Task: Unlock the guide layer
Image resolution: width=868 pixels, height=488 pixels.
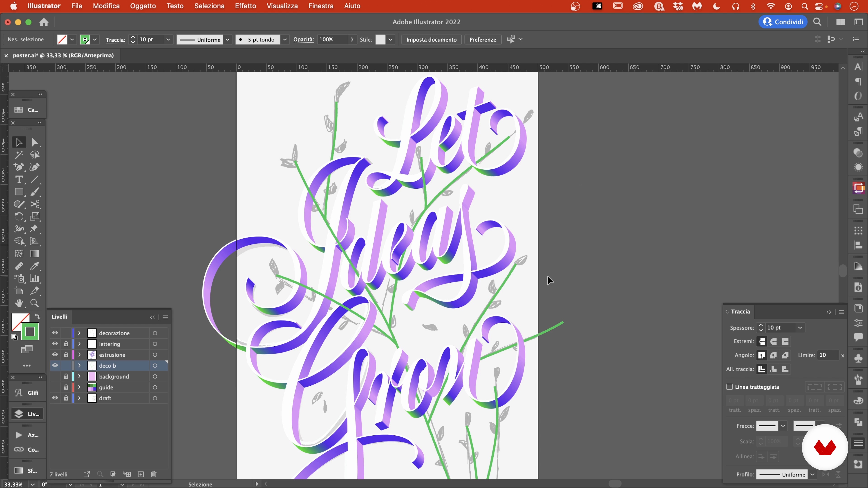Action: click(66, 387)
